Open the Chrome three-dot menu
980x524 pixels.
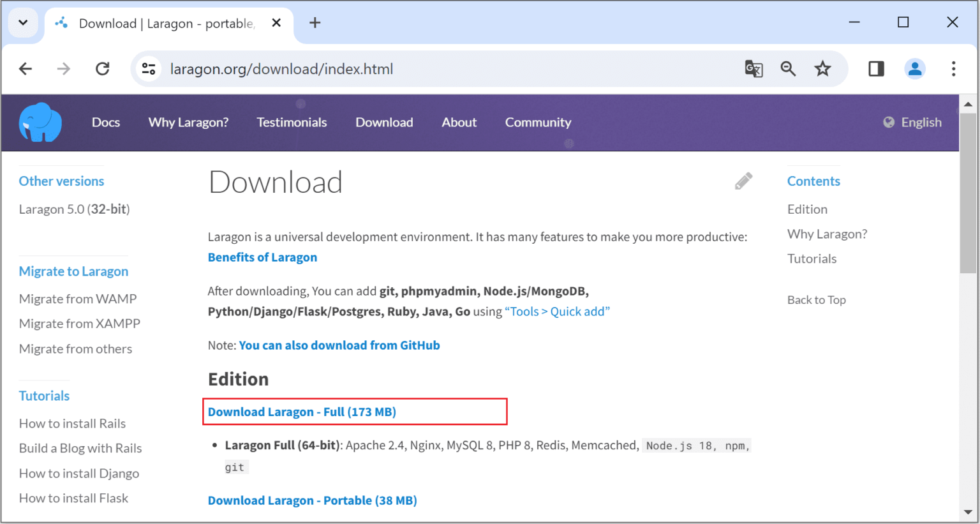[953, 68]
